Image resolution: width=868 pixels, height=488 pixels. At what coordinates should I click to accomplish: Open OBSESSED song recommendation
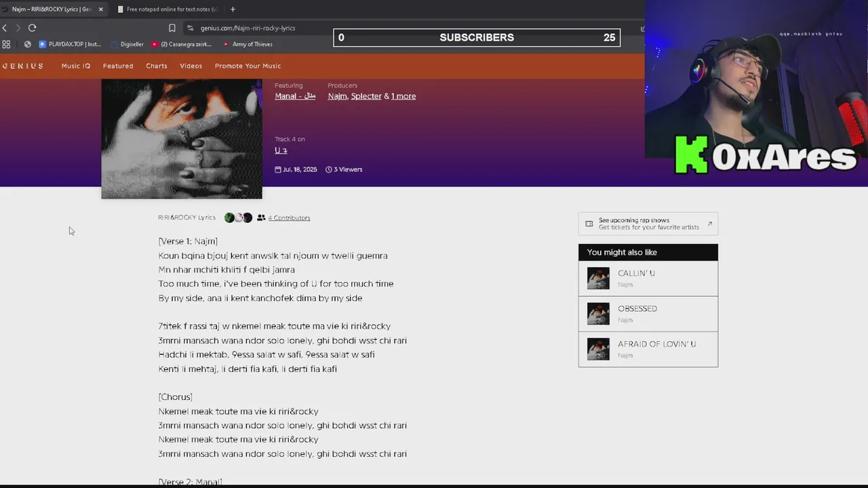point(648,314)
